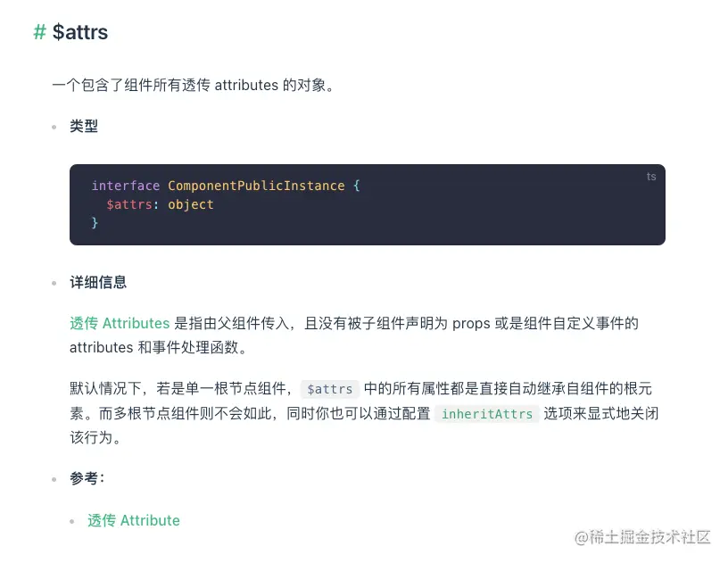
Task: Click the paragraph starting with 默认情况下
Action: 357,414
